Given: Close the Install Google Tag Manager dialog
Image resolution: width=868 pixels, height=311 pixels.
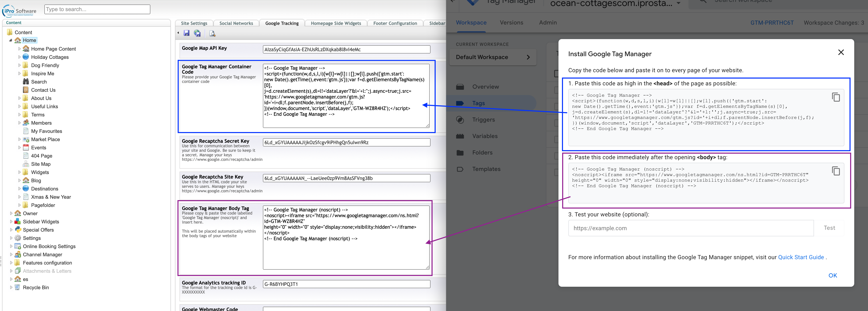Looking at the screenshot, I should tap(841, 52).
